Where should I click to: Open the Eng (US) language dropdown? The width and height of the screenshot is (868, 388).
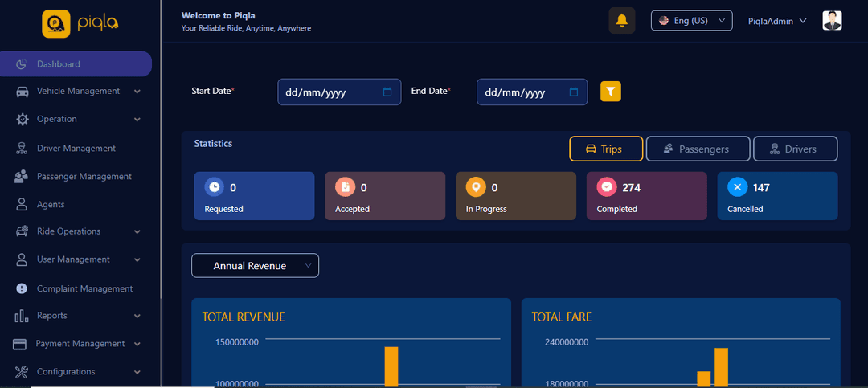pos(691,21)
